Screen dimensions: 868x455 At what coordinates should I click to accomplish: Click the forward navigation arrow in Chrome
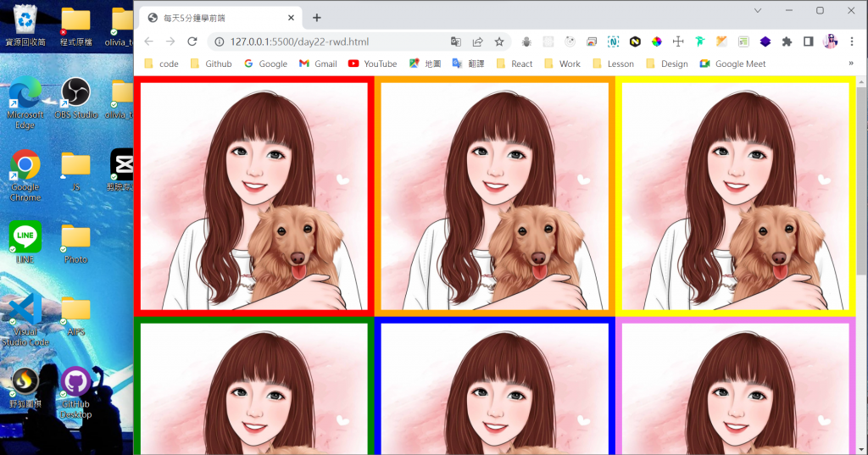[170, 42]
